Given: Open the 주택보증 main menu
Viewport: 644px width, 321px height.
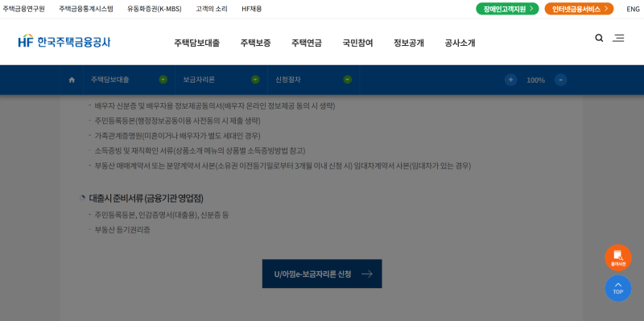Looking at the screenshot, I should click(x=255, y=43).
